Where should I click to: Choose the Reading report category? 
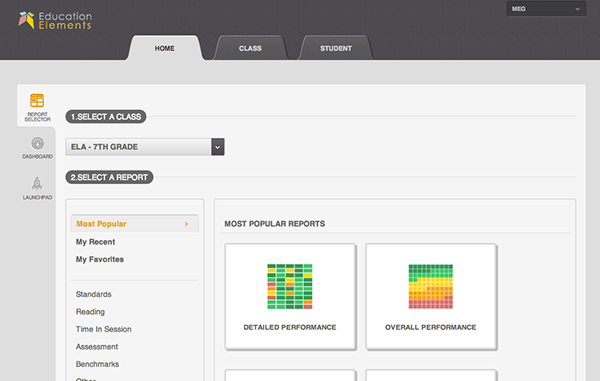click(90, 312)
